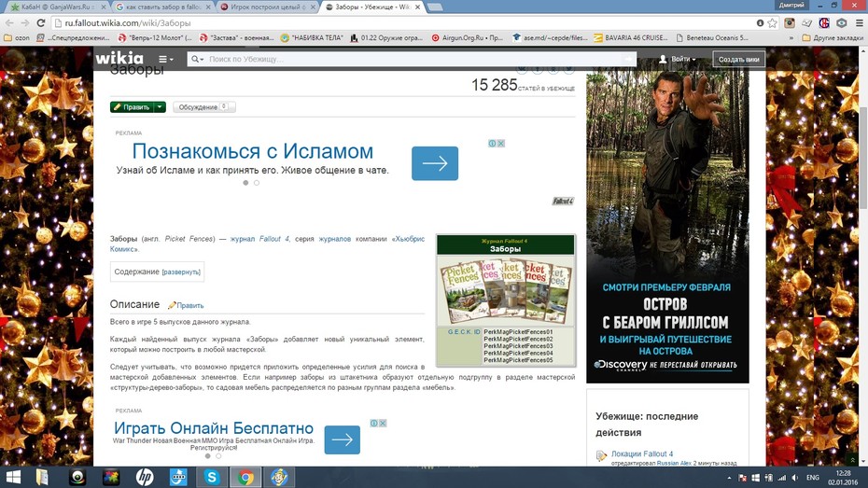Select the first carousel dot in Islam ad

245,183
